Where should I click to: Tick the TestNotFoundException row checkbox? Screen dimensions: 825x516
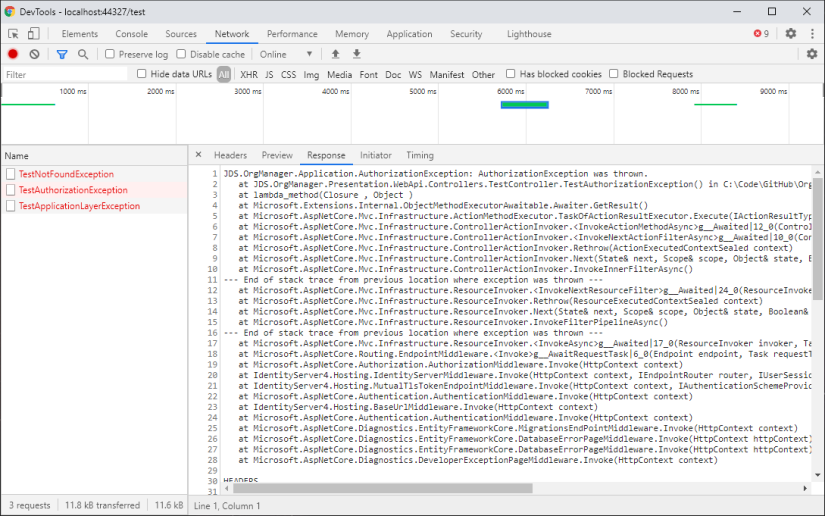pos(11,174)
